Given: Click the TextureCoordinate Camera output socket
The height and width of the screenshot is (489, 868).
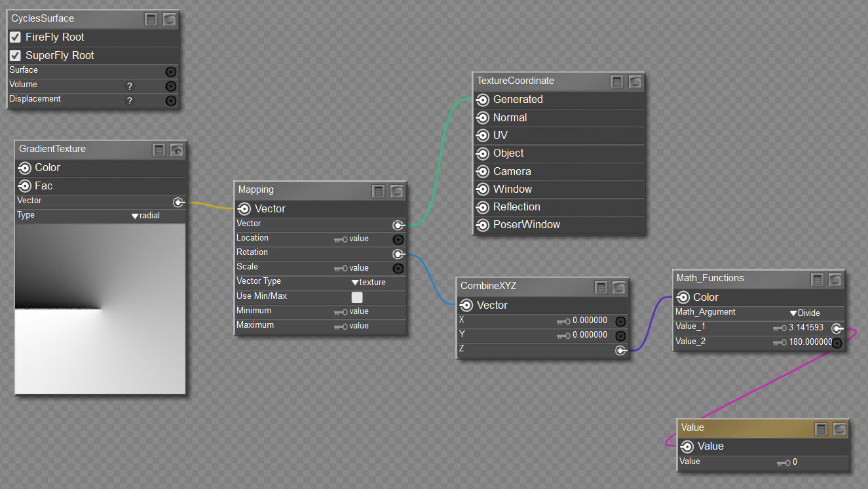Looking at the screenshot, I should coord(483,172).
